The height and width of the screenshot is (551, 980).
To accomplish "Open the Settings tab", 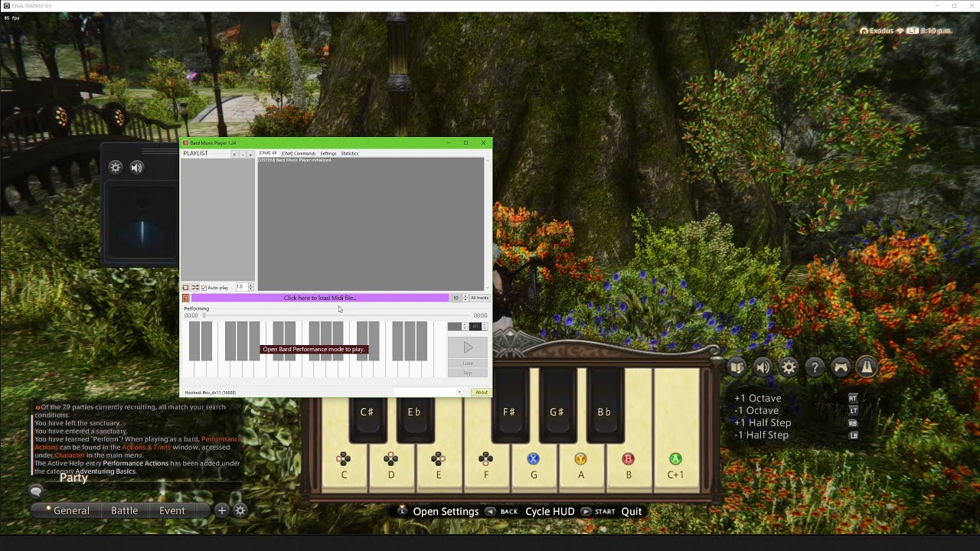I will pos(328,153).
